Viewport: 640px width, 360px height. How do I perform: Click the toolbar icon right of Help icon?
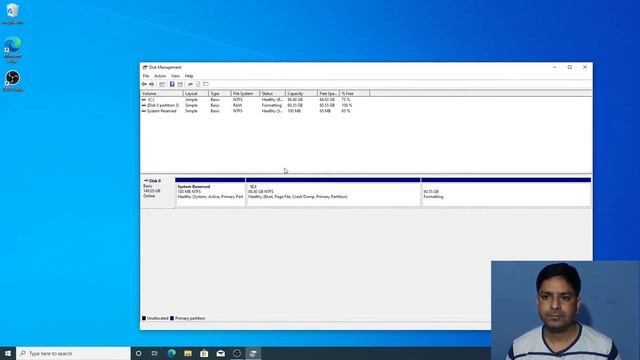tap(180, 84)
